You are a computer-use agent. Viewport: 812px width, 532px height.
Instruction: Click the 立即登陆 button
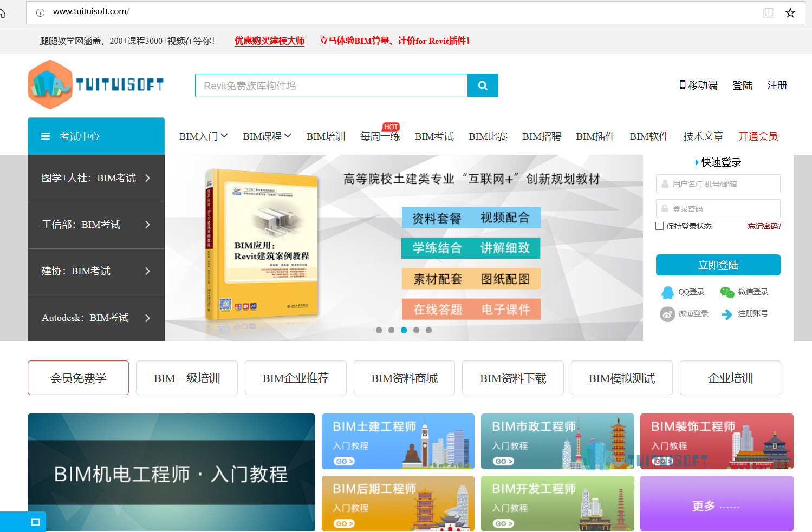(718, 265)
